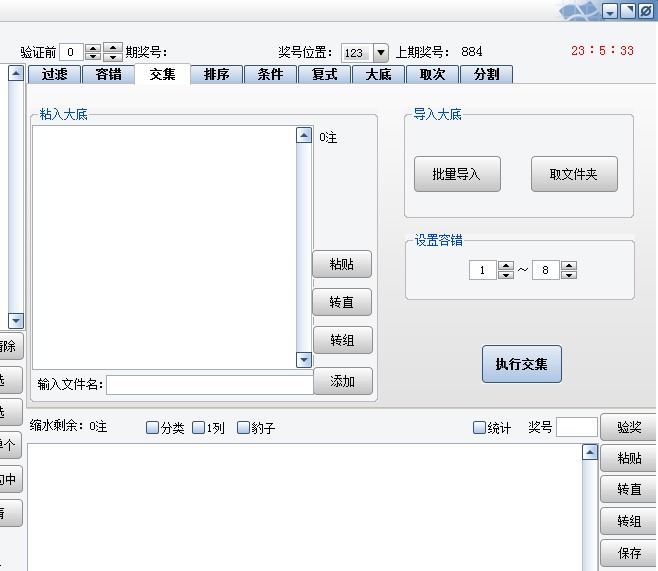Click the results list scroll-up arrow

tap(590, 453)
